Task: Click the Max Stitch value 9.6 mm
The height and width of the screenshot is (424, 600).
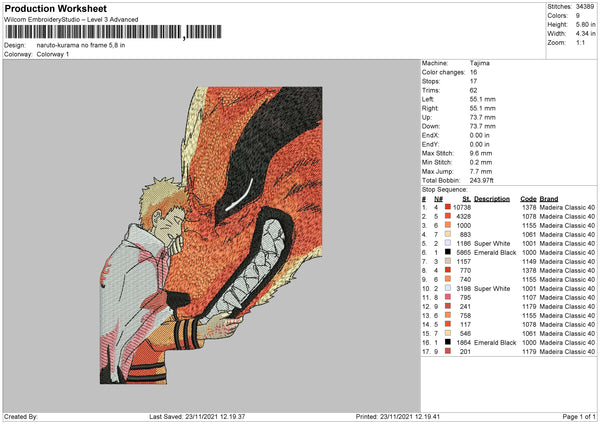Action: coord(481,153)
